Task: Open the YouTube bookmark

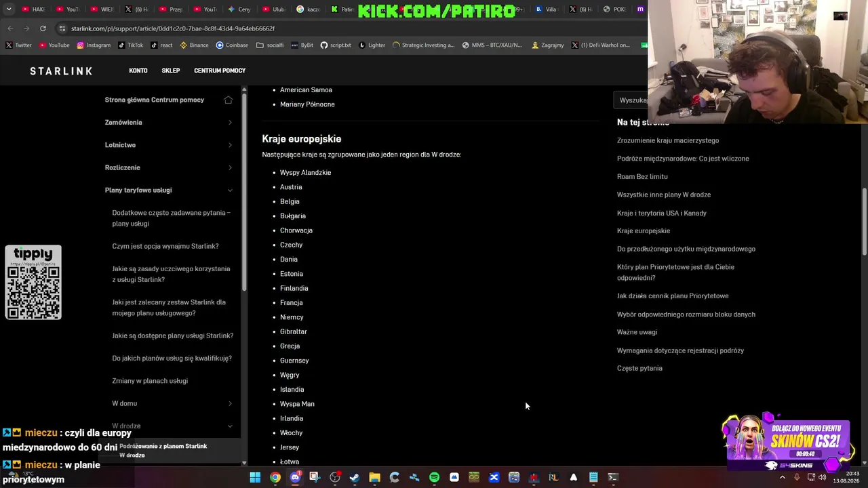Action: (x=54, y=45)
